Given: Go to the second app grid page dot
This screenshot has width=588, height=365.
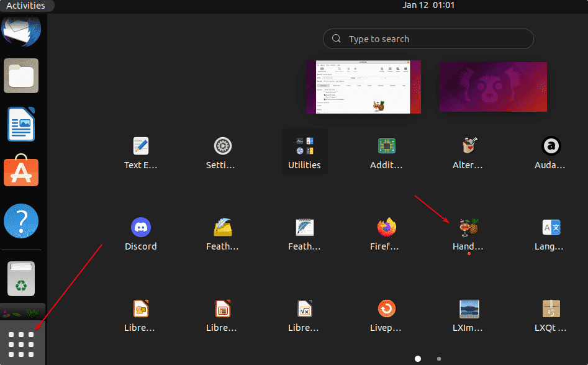Looking at the screenshot, I should [439, 359].
